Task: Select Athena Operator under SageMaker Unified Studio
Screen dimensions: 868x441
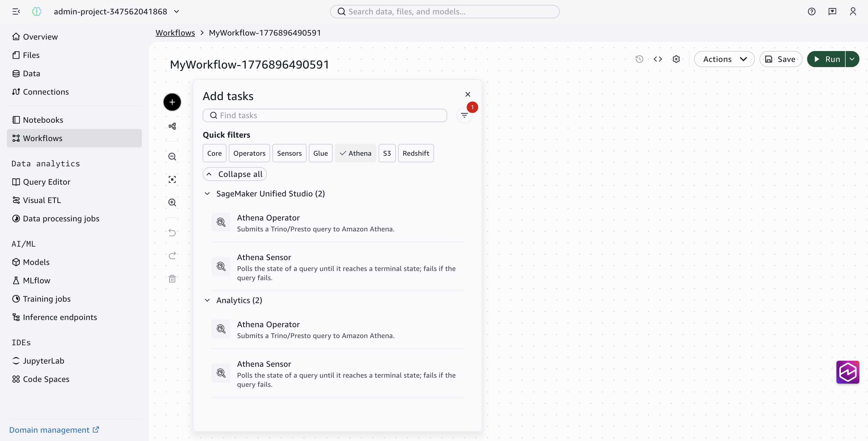Action: click(337, 223)
